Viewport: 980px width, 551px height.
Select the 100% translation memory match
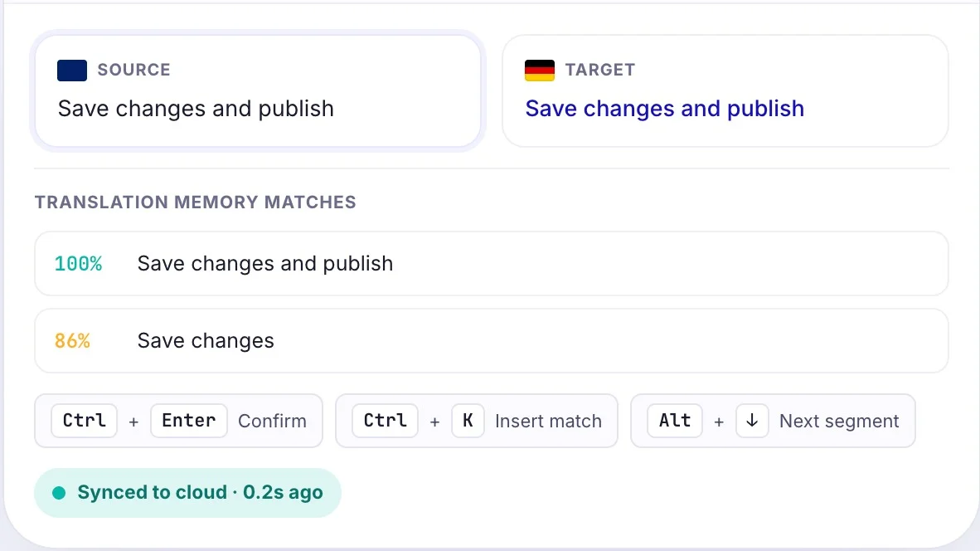click(492, 263)
